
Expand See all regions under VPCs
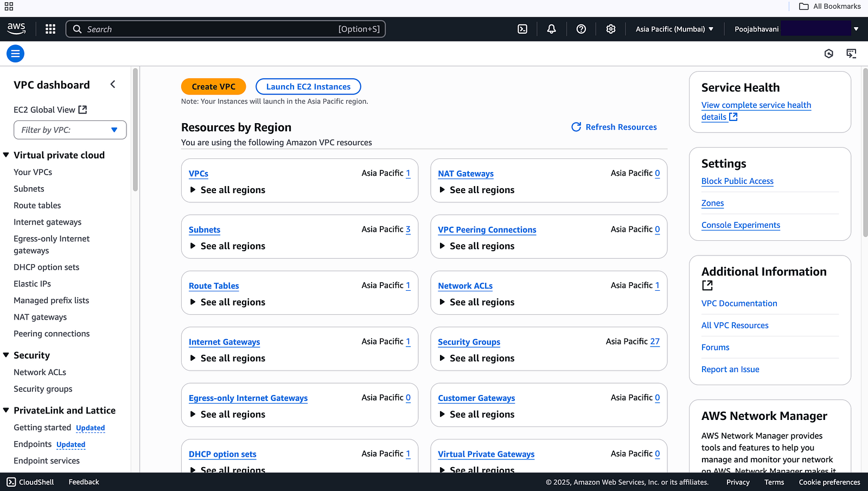click(227, 190)
